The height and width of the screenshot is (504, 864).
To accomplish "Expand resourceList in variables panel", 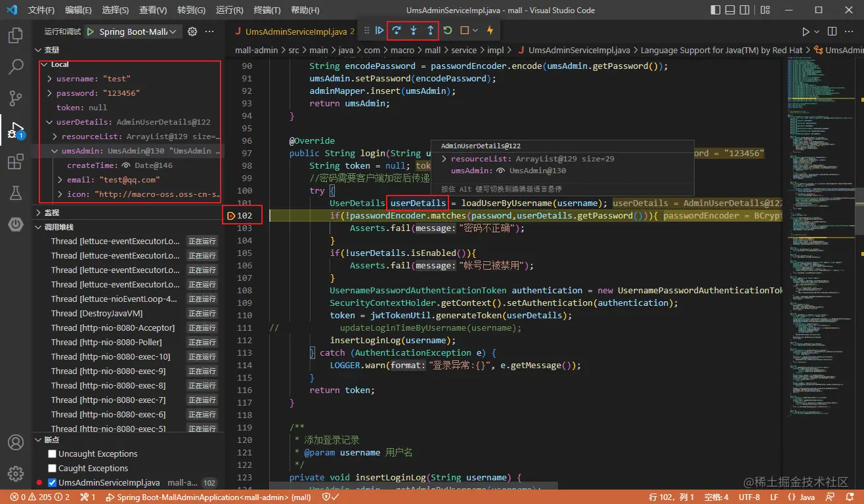I will [x=55, y=136].
